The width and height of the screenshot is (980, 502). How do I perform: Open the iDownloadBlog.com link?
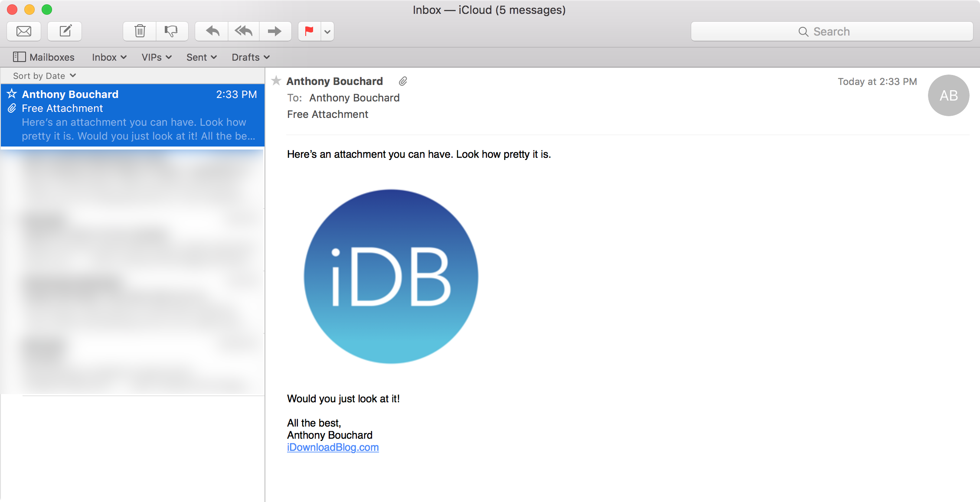333,447
